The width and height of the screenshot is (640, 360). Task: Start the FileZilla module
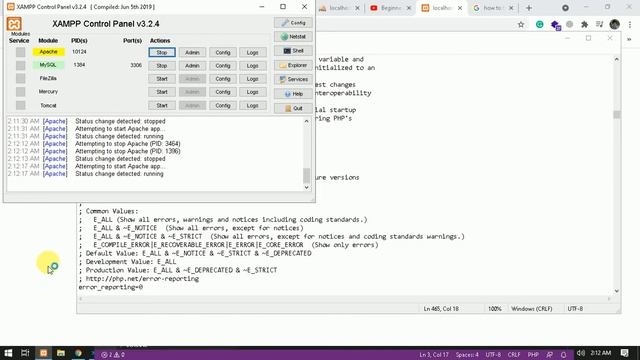pyautogui.click(x=162, y=79)
